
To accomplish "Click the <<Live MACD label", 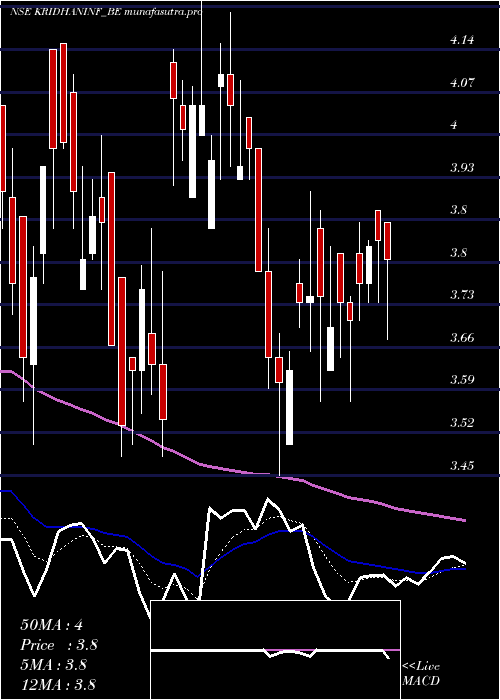I will pyautogui.click(x=421, y=674).
